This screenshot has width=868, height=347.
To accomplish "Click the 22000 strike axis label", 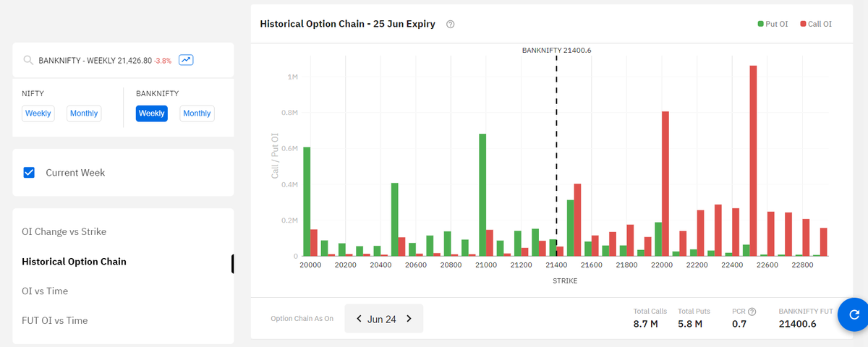I will [661, 265].
